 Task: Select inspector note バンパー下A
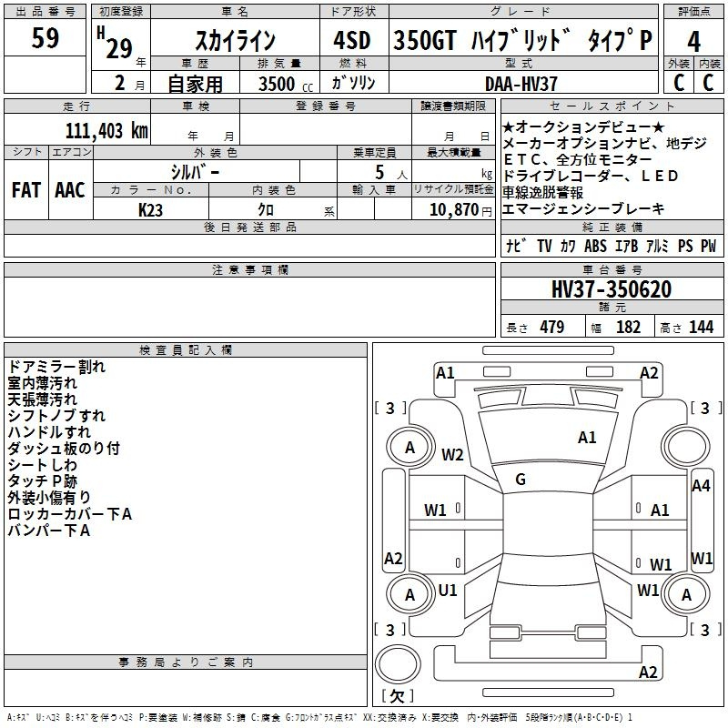point(49,530)
